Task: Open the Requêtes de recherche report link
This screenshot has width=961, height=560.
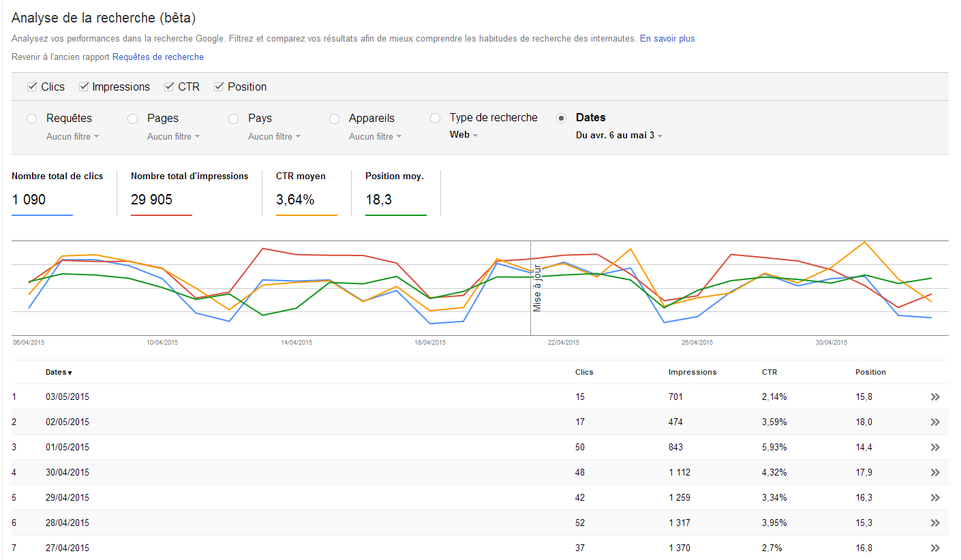Action: click(x=157, y=57)
